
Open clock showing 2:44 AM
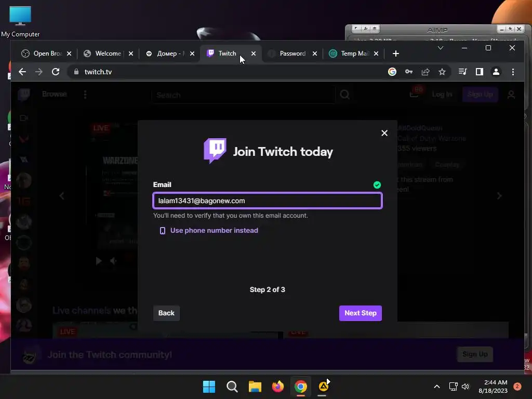click(x=493, y=387)
